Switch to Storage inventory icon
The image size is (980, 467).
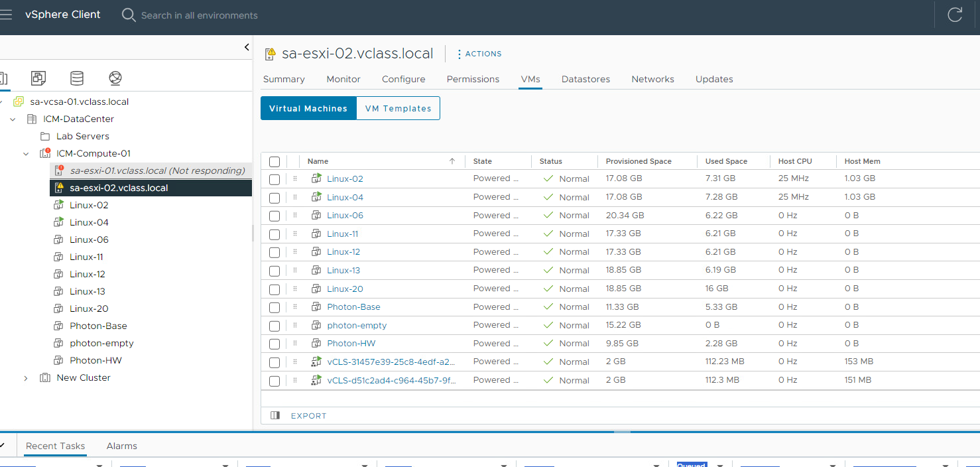77,78
